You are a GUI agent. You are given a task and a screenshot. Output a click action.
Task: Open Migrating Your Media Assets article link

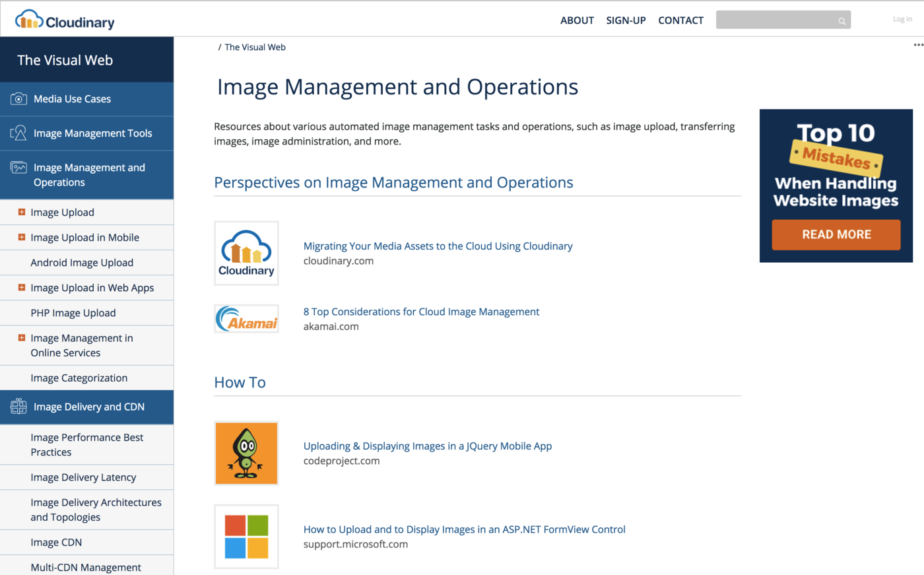coord(438,246)
